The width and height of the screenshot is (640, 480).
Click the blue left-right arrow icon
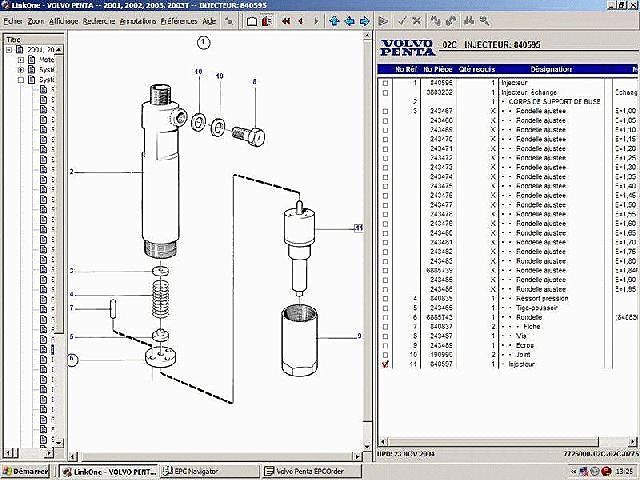349,21
